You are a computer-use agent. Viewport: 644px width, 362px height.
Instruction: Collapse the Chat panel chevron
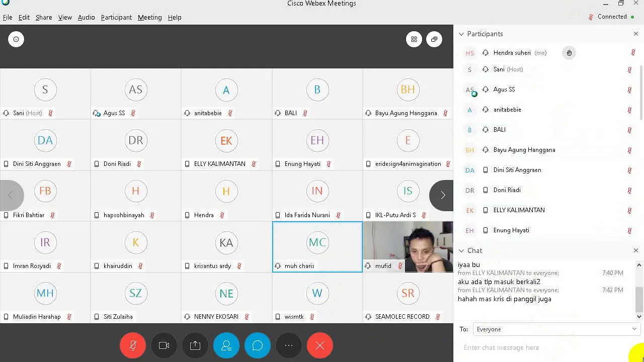[x=461, y=250]
